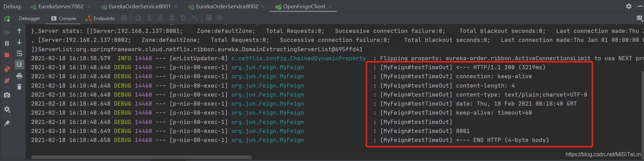The image size is (644, 161).
Task: Open the Endpoints tab
Action: (x=100, y=18)
